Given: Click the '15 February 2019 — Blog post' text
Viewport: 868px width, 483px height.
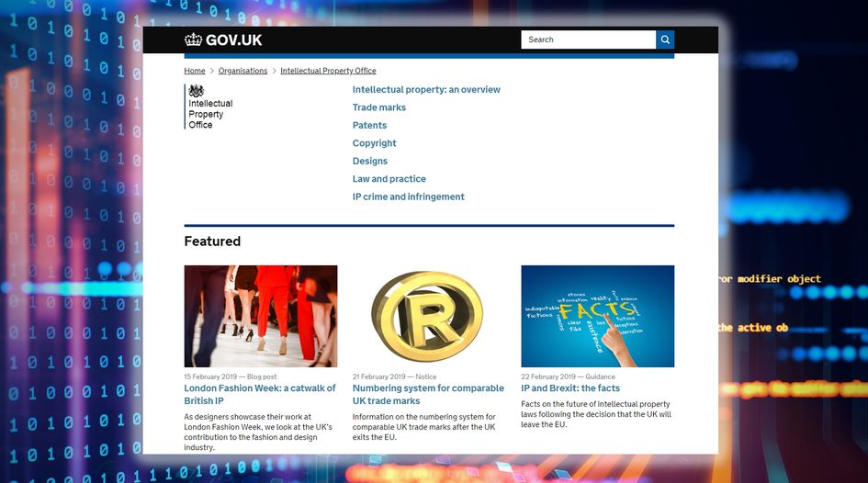Looking at the screenshot, I should click(x=231, y=376).
